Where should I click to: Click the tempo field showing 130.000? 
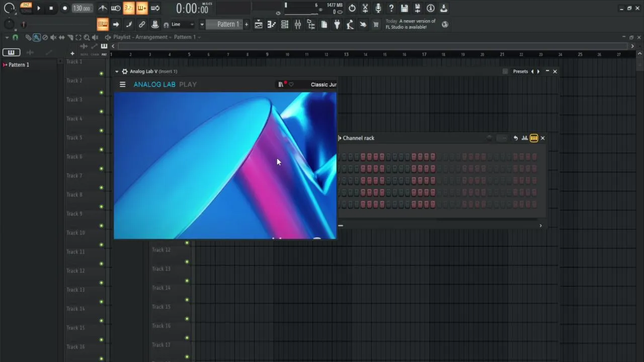tap(82, 8)
